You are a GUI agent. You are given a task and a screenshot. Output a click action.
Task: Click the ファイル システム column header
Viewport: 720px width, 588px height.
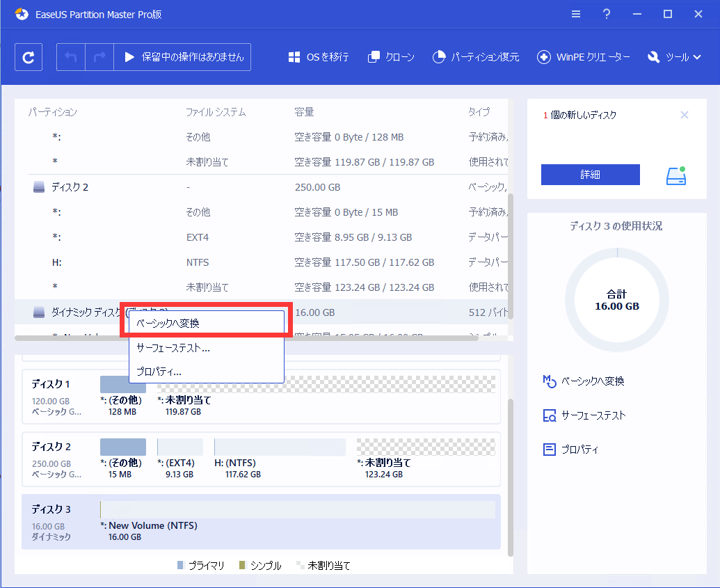tap(216, 112)
